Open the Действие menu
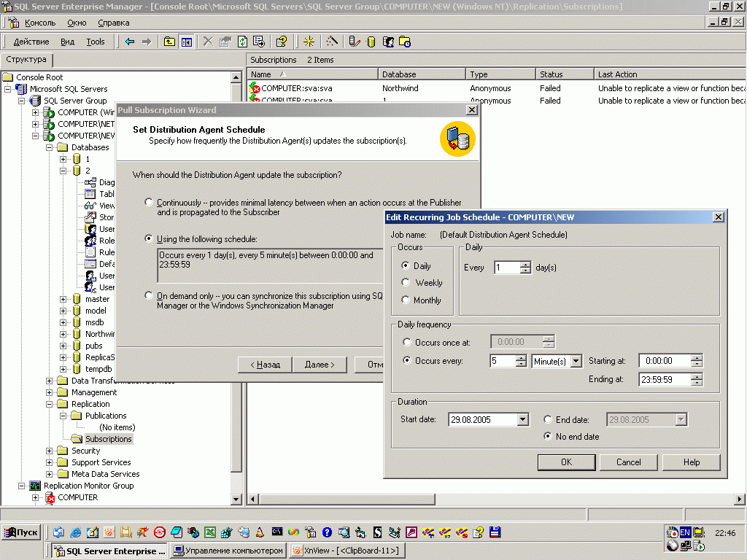 [x=31, y=42]
